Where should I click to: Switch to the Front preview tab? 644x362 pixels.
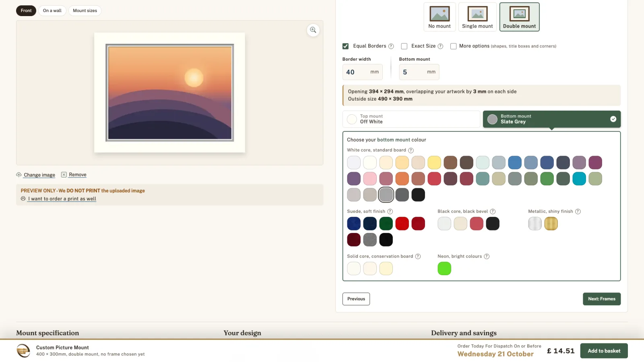coord(26,11)
